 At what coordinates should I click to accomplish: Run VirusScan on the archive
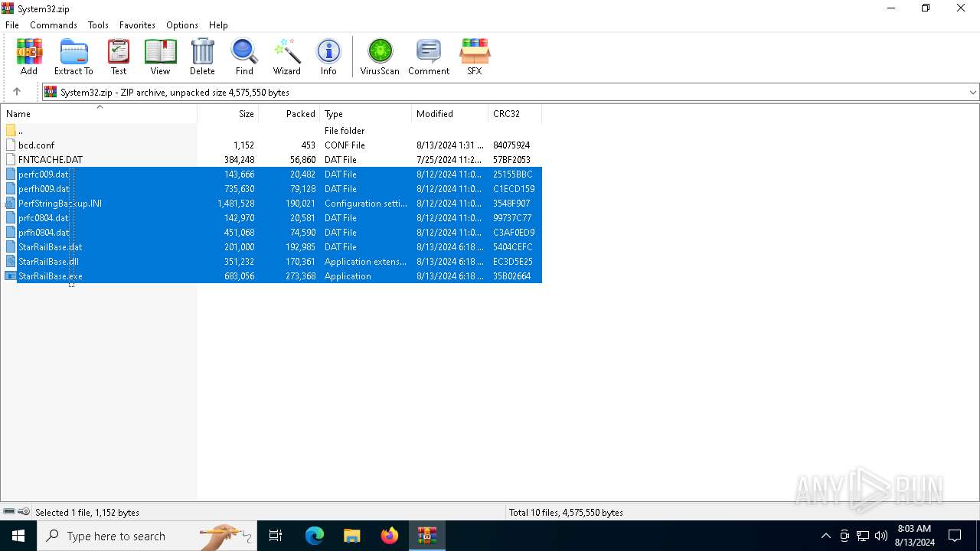380,57
